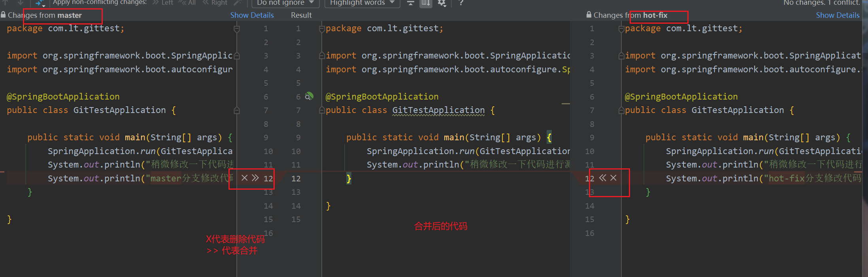Click Show Details for master changes
The height and width of the screenshot is (277, 868).
click(x=252, y=15)
